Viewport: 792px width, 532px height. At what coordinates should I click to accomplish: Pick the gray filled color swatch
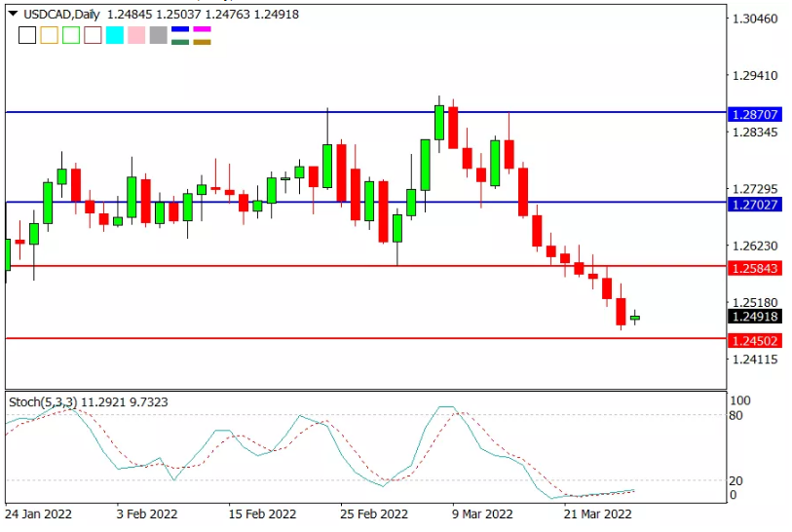click(x=158, y=35)
